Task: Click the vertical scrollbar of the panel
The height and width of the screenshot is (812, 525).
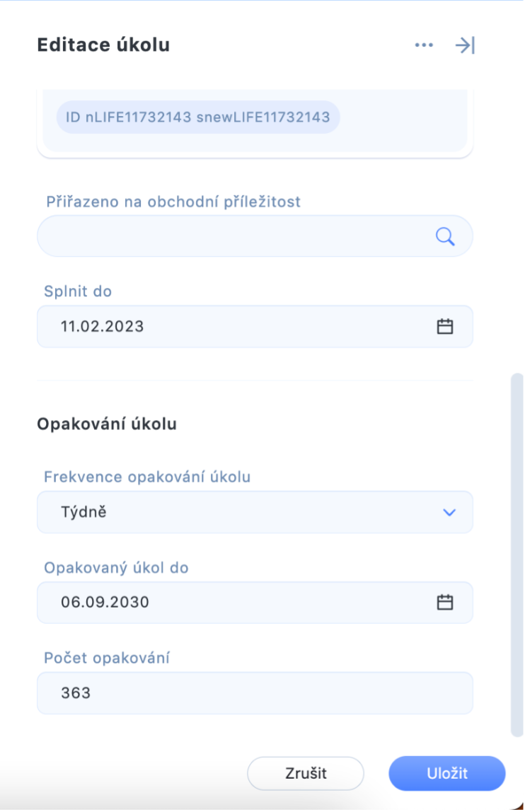Action: (517, 554)
